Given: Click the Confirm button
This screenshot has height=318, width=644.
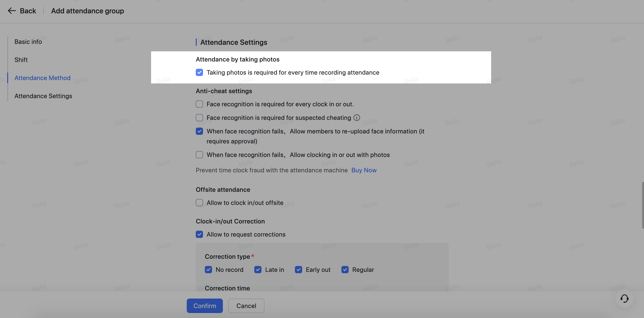Looking at the screenshot, I should (x=205, y=306).
